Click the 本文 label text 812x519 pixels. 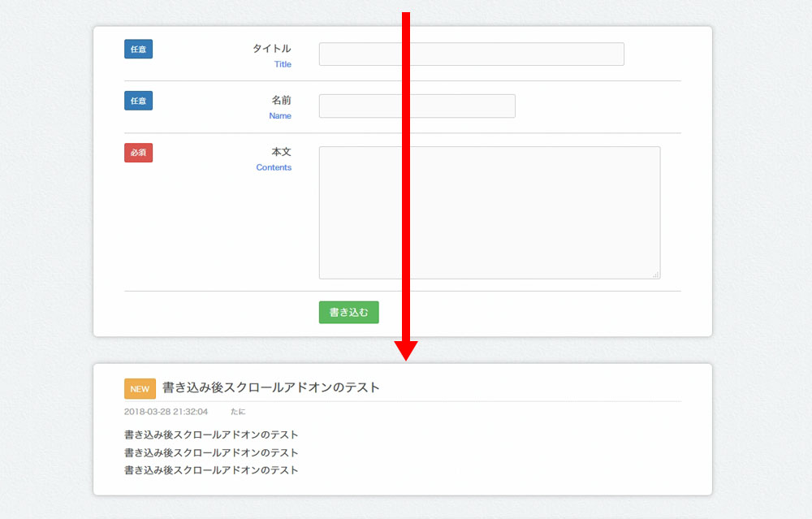click(x=281, y=152)
